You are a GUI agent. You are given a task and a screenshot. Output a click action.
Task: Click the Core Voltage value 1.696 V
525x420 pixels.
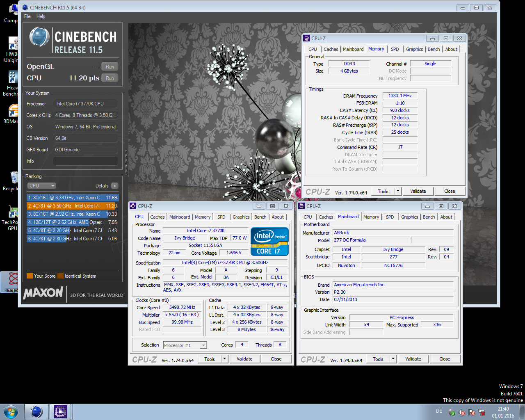233,253
